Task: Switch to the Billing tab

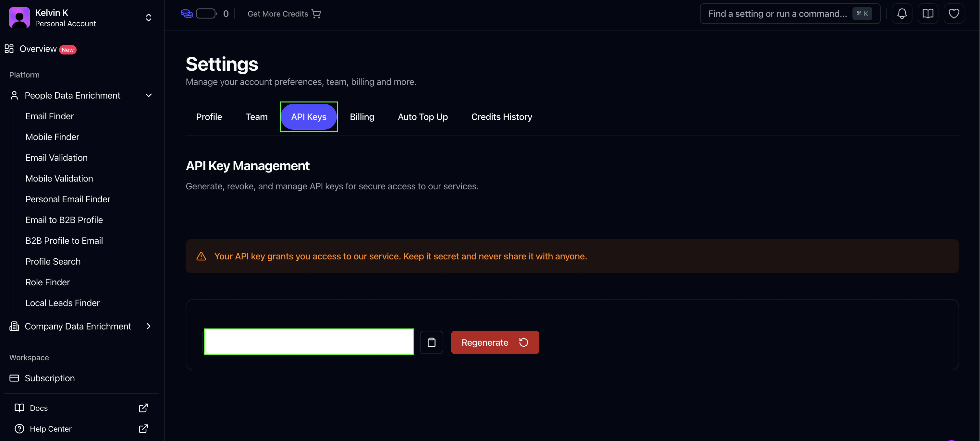Action: click(362, 117)
